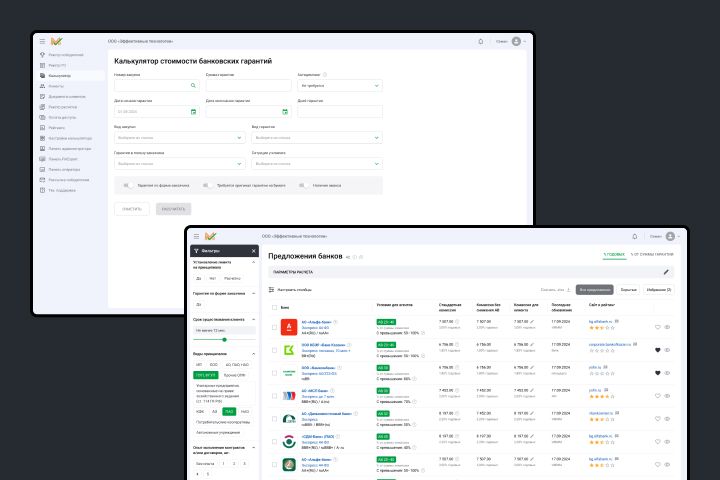Viewport: 720px width, 480px height.
Task: Favorite СДМ-Банк with heart icon
Action: (658, 441)
